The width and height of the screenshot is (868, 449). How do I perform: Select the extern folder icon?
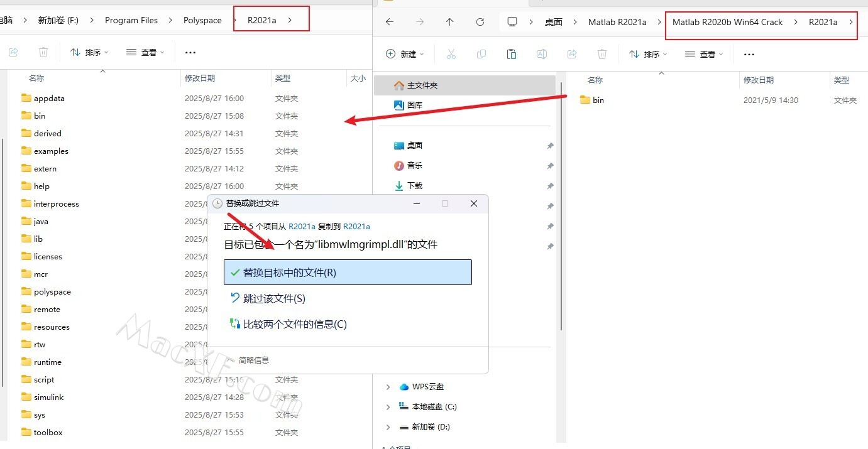26,168
